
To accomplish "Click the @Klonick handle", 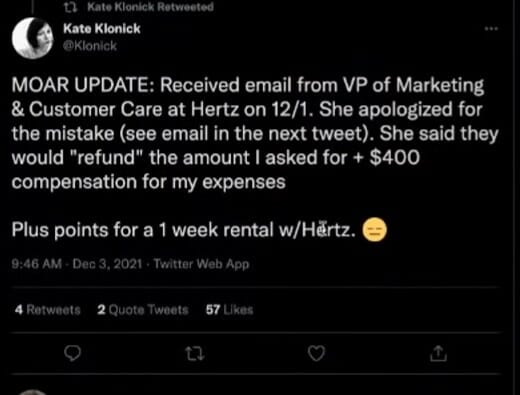I will pyautogui.click(x=90, y=46).
